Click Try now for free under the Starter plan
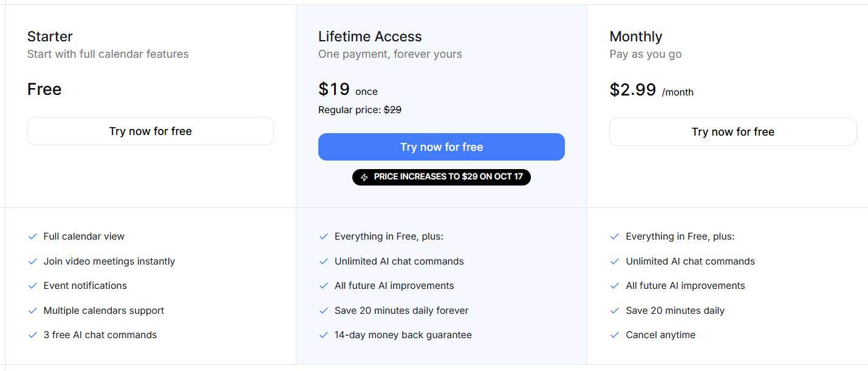The height and width of the screenshot is (371, 868). [150, 131]
